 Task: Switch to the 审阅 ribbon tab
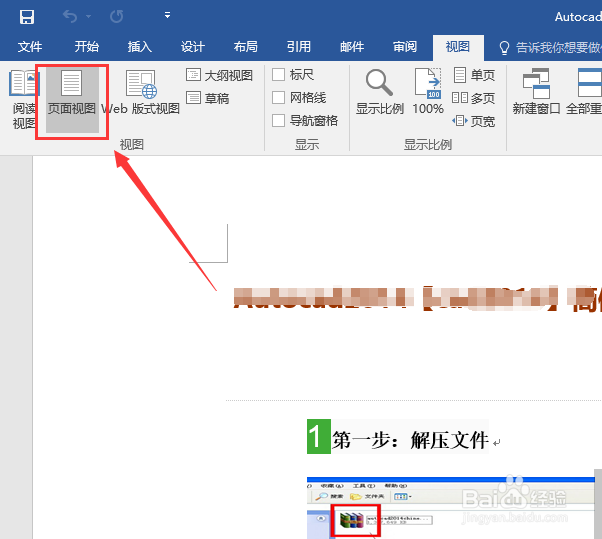[405, 47]
